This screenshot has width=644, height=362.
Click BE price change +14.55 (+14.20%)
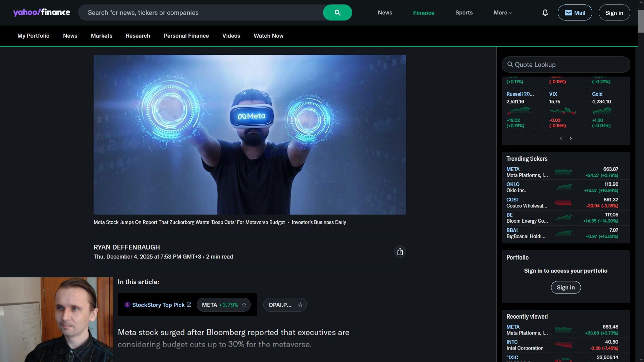600,221
